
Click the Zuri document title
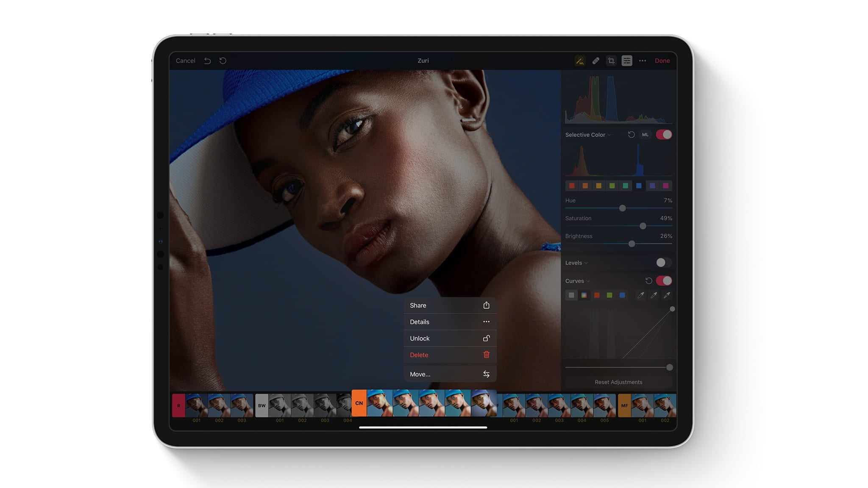click(423, 61)
